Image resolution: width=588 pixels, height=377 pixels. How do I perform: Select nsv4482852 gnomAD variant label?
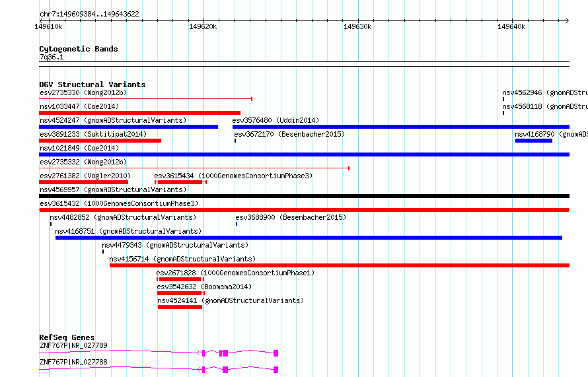coord(123,217)
